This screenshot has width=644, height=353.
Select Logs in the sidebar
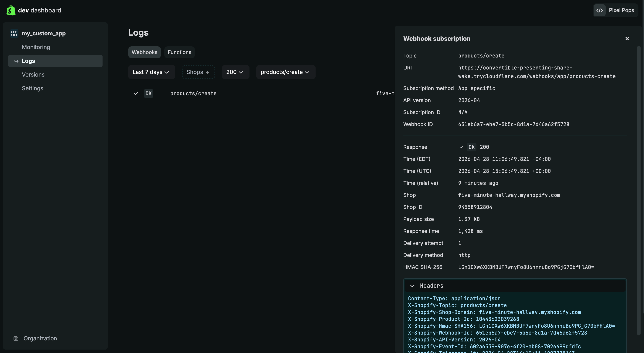tap(55, 61)
